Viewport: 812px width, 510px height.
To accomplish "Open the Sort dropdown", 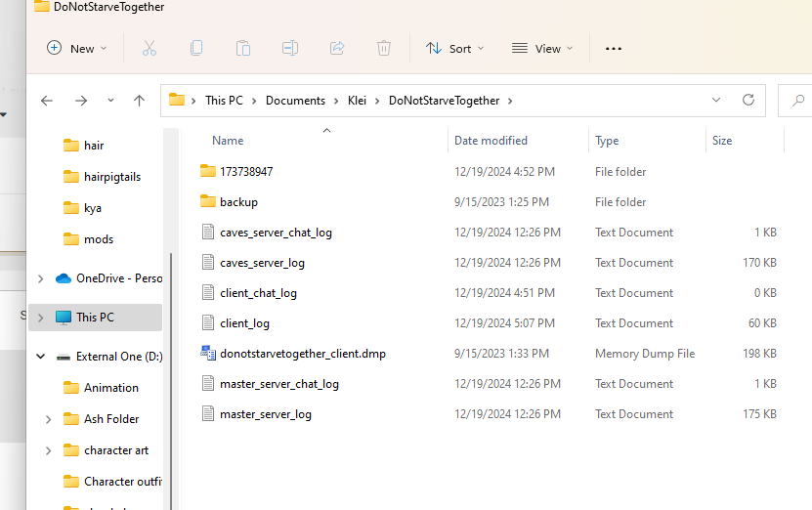I will 454,49.
